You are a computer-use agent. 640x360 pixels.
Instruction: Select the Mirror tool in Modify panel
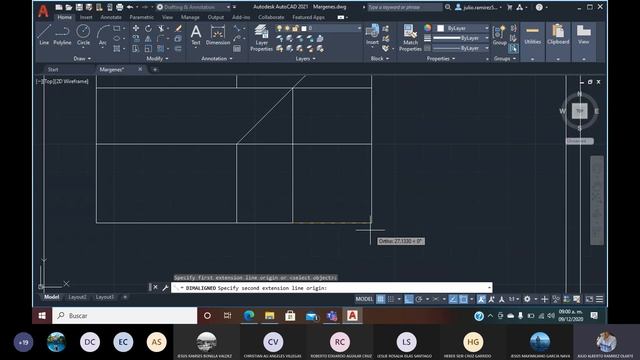click(x=148, y=38)
